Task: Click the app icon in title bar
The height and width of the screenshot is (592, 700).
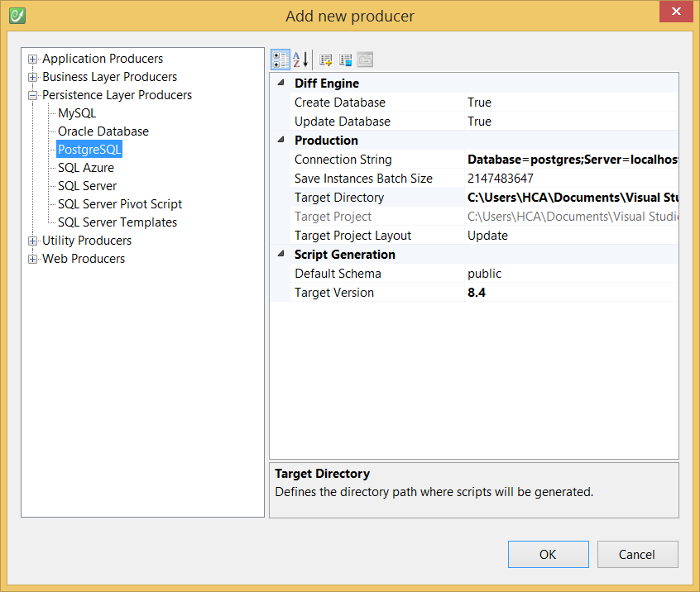Action: pyautogui.click(x=17, y=15)
